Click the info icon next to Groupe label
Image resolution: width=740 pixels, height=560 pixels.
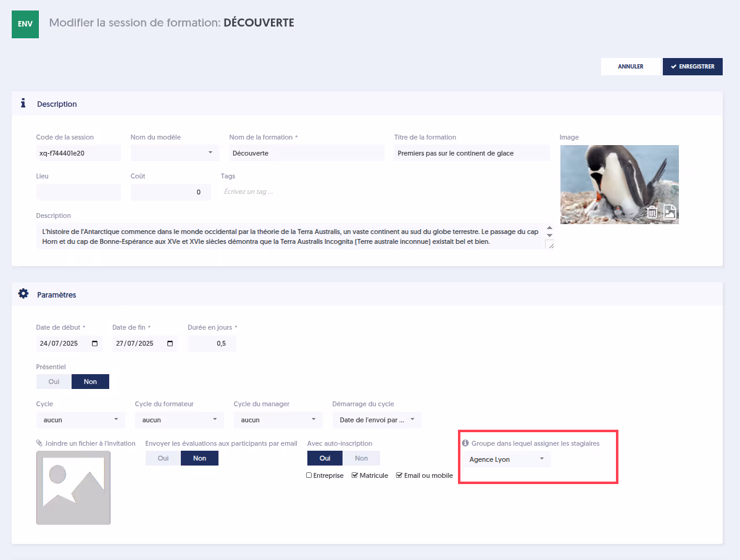pyautogui.click(x=465, y=443)
